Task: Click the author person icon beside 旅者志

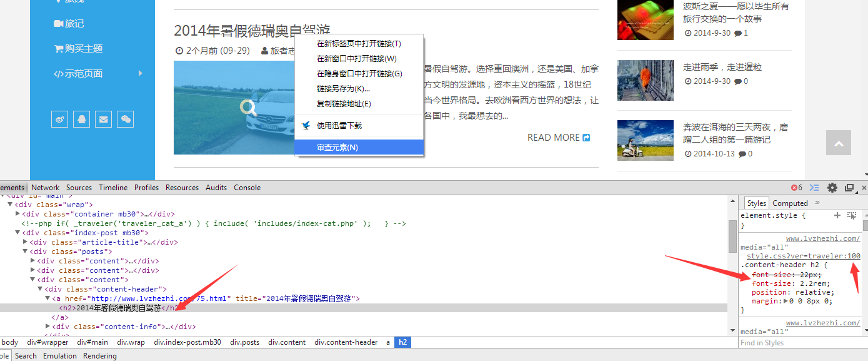Action: [x=265, y=51]
